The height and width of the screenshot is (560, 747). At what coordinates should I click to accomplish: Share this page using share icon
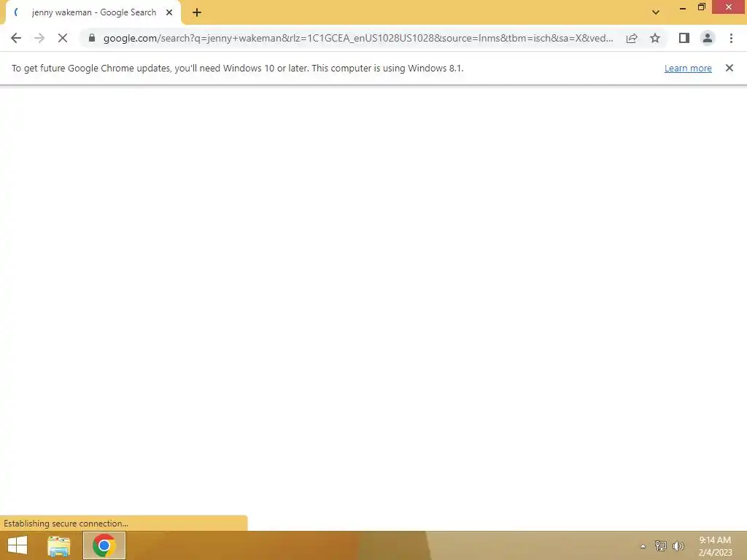[632, 38]
